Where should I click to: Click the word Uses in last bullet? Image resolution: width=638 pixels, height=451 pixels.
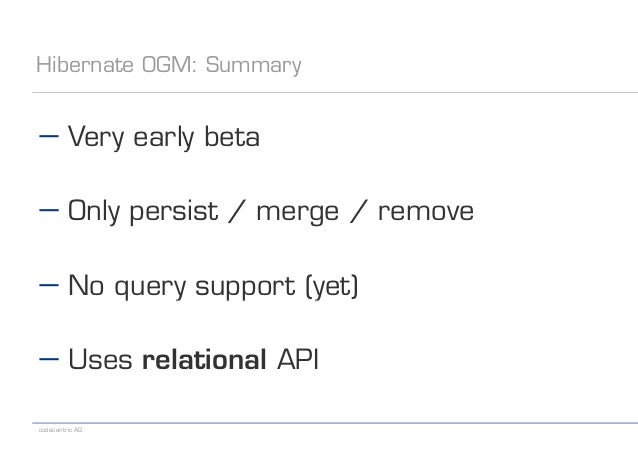click(101, 359)
